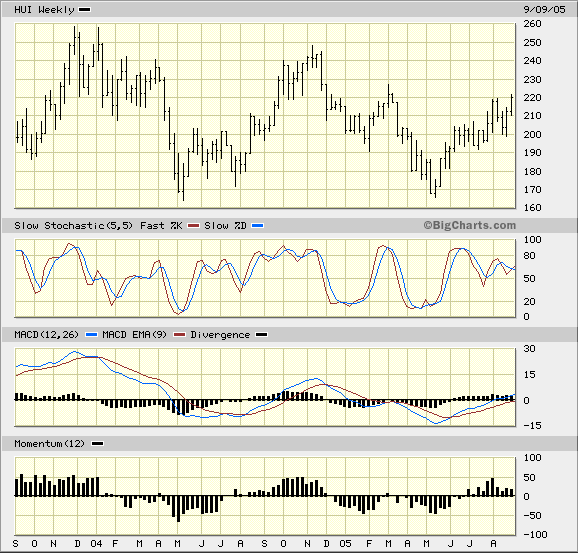Click the 260 price axis label

(532, 24)
